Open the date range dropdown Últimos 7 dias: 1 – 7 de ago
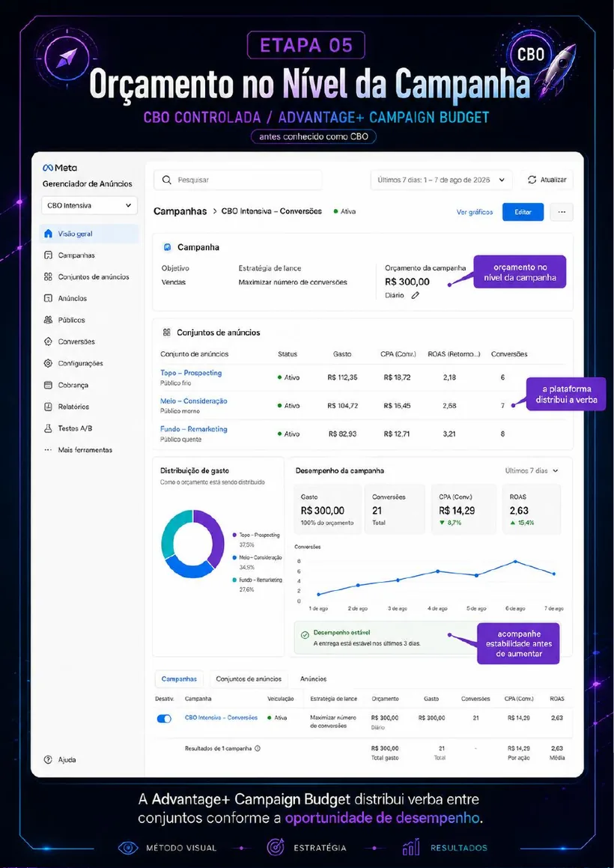 coord(441,180)
